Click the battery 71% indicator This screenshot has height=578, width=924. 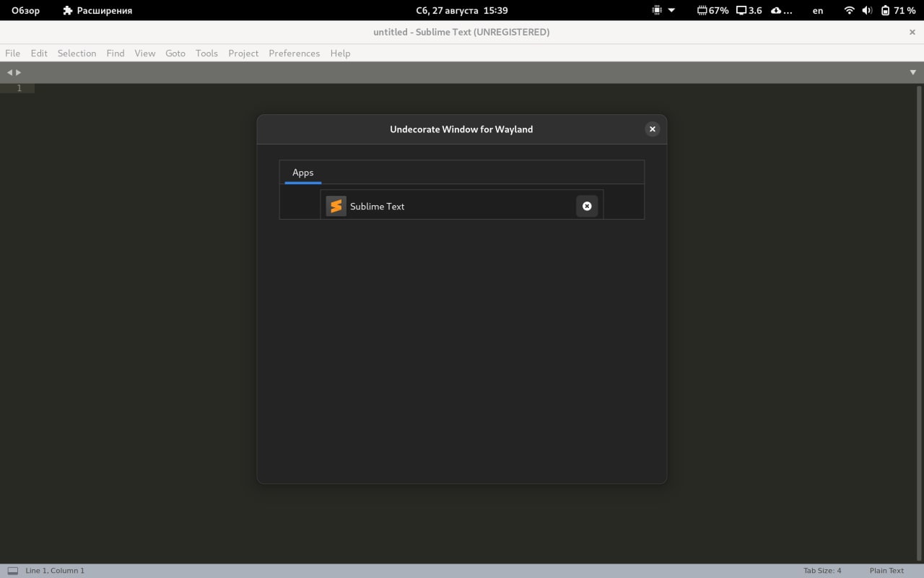pyautogui.click(x=898, y=10)
